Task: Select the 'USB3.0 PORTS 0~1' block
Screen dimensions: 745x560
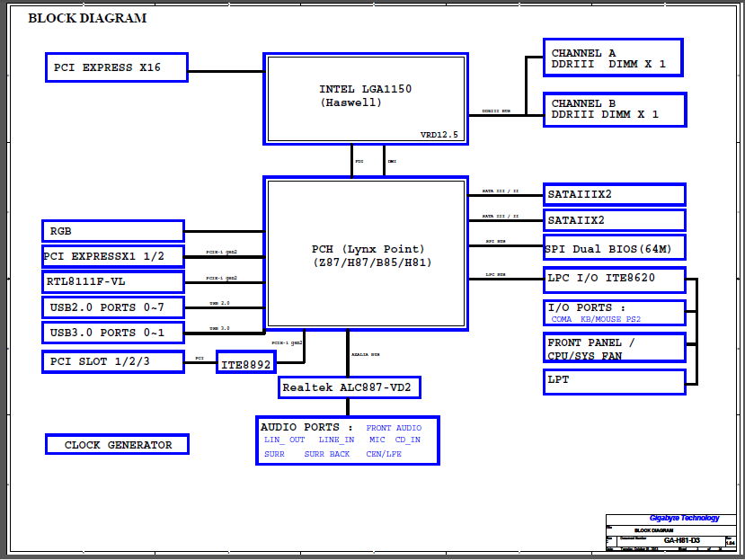Action: click(113, 333)
